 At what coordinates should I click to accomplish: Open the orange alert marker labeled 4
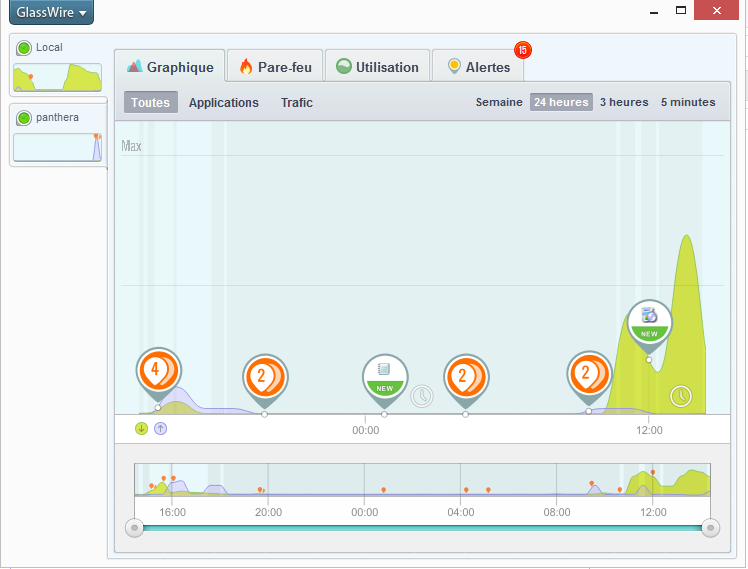pyautogui.click(x=158, y=371)
